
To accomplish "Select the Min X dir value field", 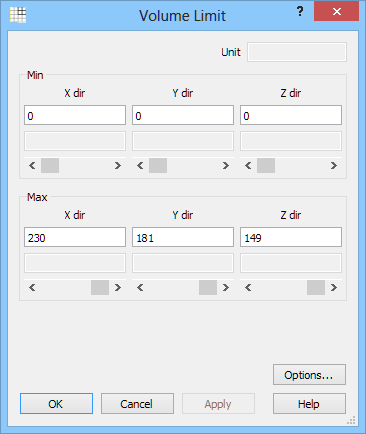I will 75,115.
